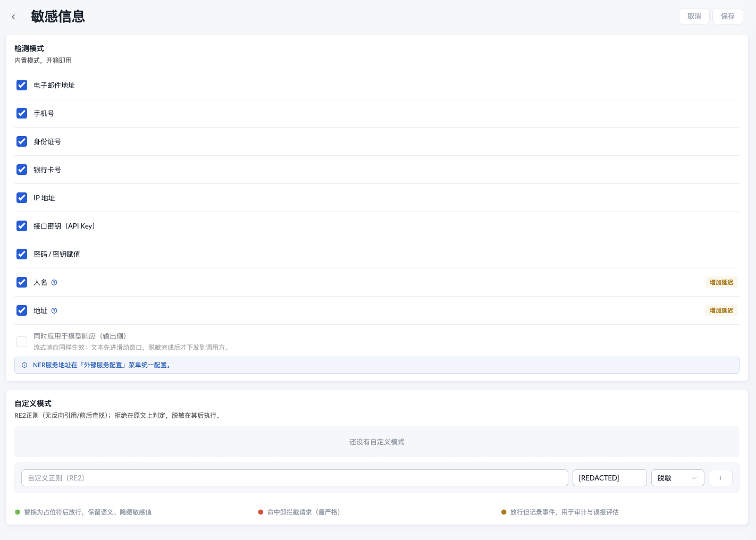The image size is (756, 540).
Task: Click the help icon next to 人名
Action: pos(54,282)
